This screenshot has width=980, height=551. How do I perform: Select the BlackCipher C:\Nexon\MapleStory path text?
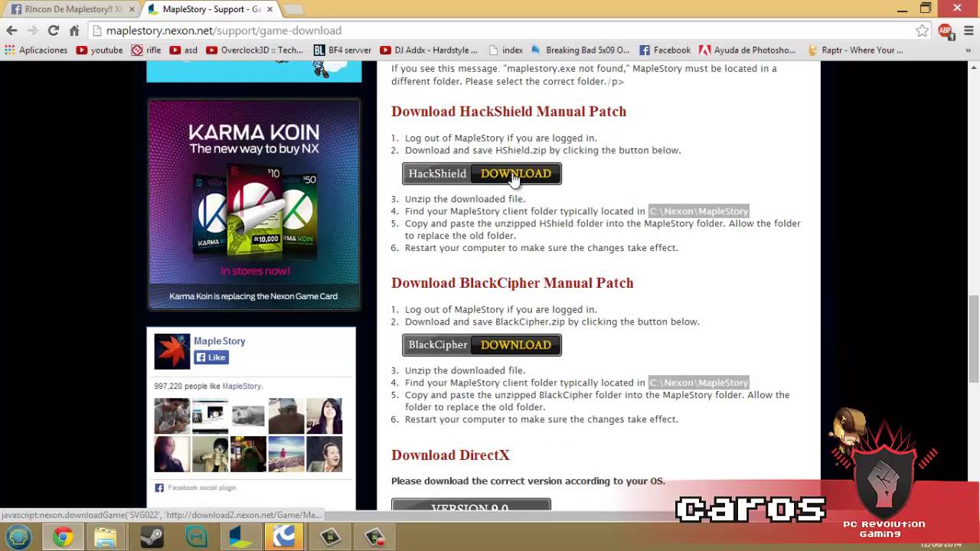click(698, 383)
